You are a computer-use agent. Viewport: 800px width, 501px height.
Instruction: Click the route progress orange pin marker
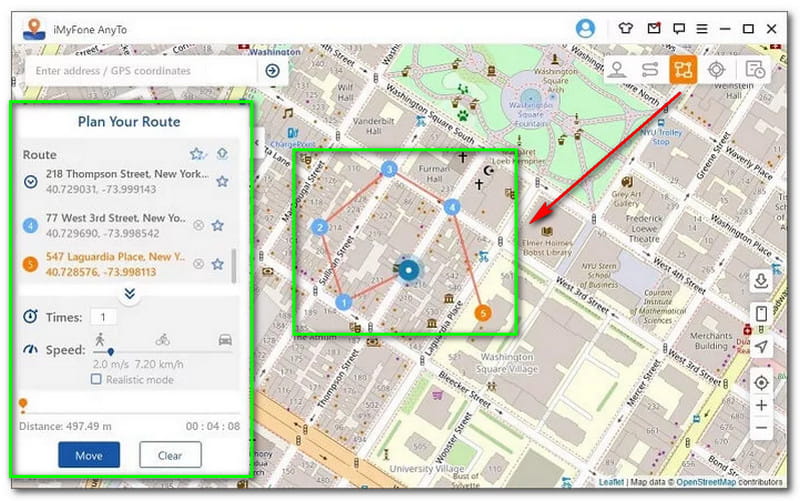point(23,405)
